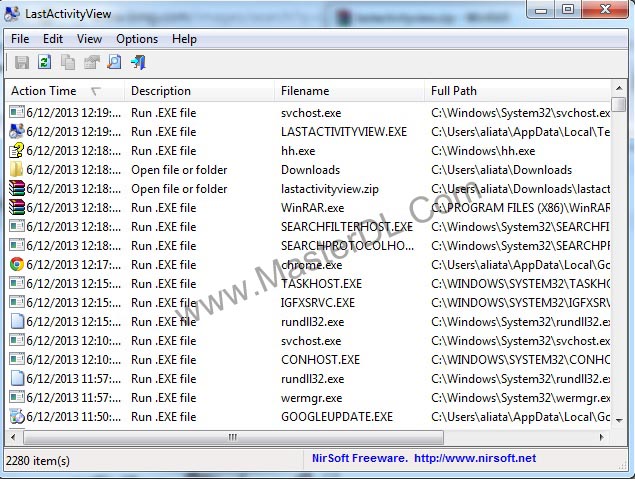The image size is (635, 482).
Task: Click the C:\PROGRAM FILES (X86)\WinRAR path cell
Action: click(521, 208)
